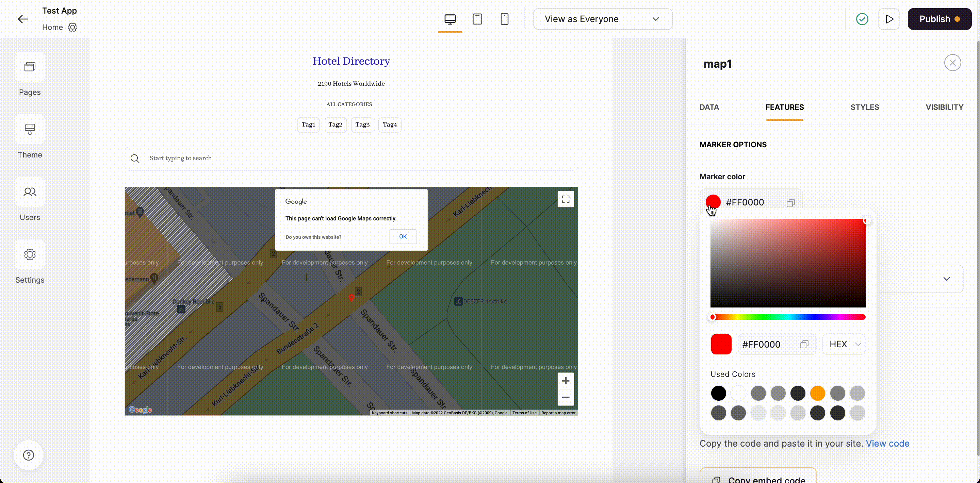Click OK on the Google Maps dialog
Screen dimensions: 980x483
click(x=403, y=236)
